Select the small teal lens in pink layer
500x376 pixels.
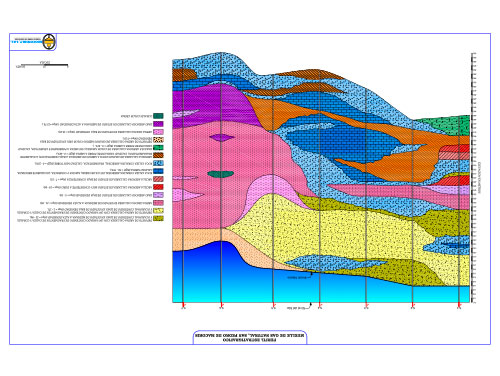point(220,174)
